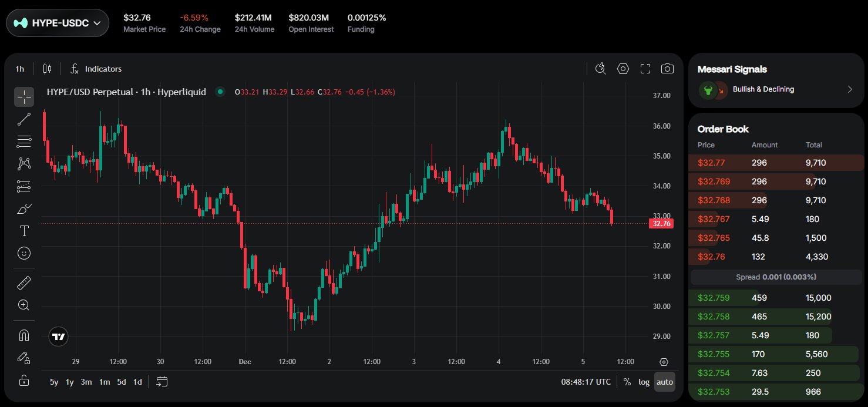Screen dimensions: 868x407
Task: Toggle the magnet snap mode
Action: 24,335
